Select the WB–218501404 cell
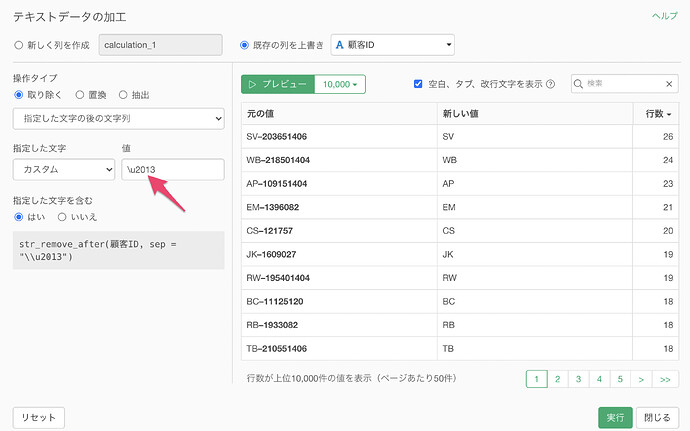Screen dimensions: 690x431 pos(339,160)
